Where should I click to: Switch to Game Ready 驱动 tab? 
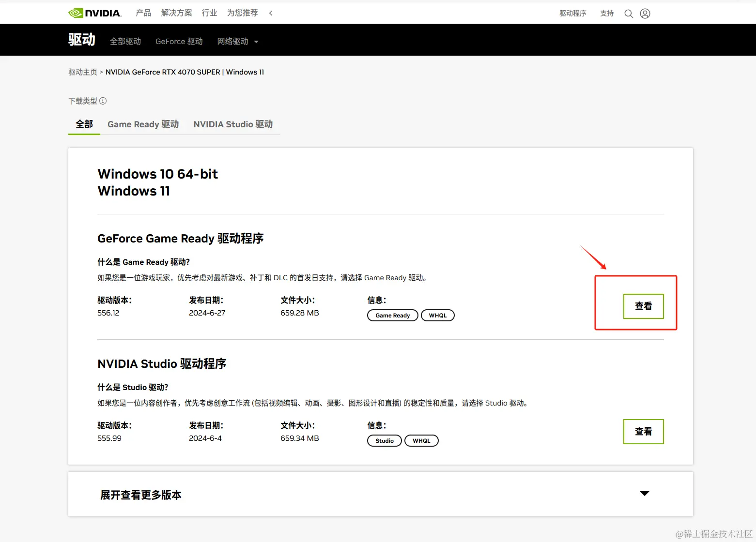pos(143,124)
